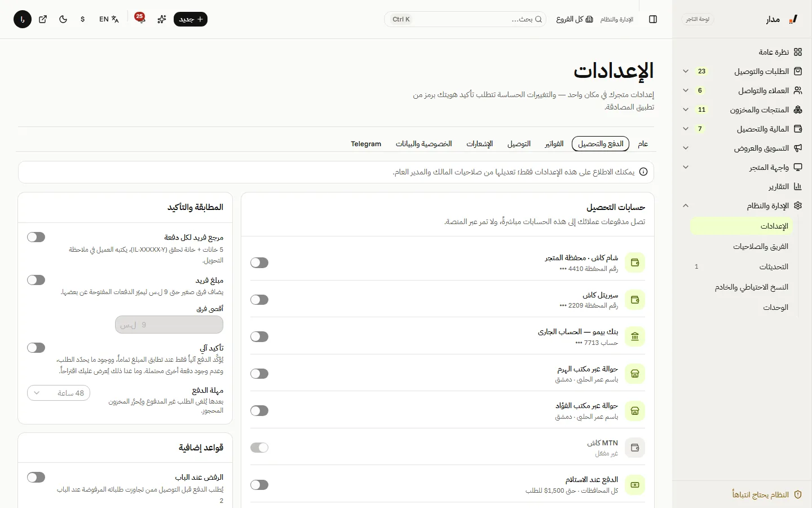Click the shield warning icon in sidebar footer

tap(797, 494)
